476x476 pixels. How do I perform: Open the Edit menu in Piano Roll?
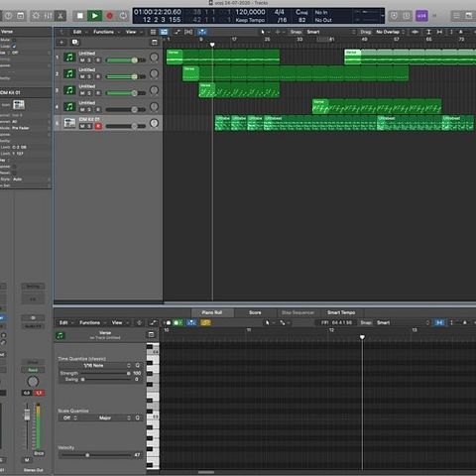click(63, 322)
